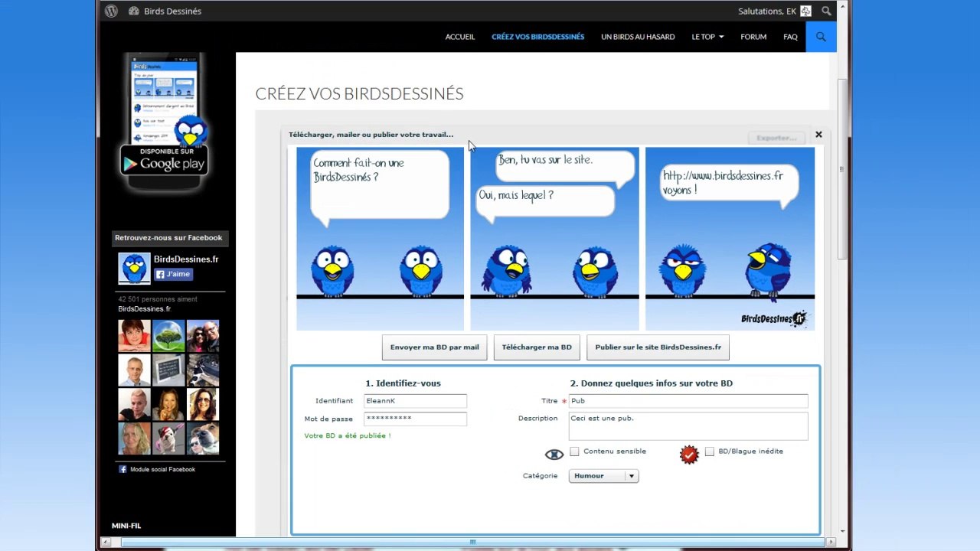Tick the BD/Blague inédite checkbox
The height and width of the screenshot is (551, 980).
pos(709,452)
